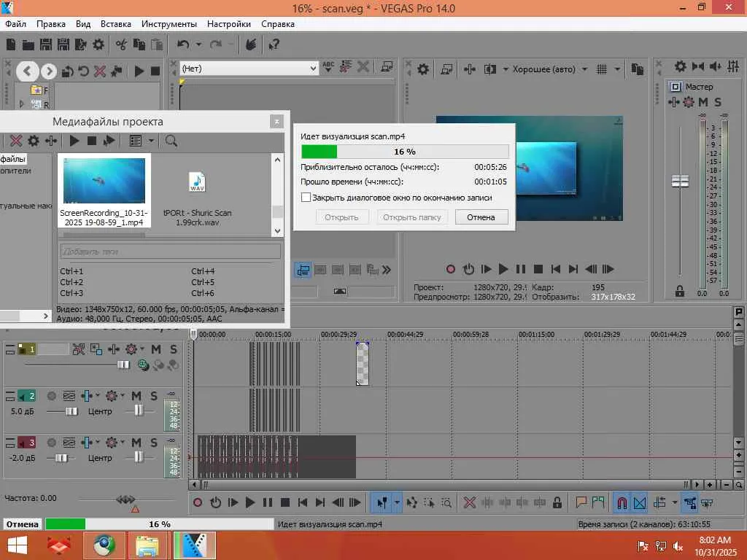Select the checkered event on video track 1
The height and width of the screenshot is (560, 747).
pos(362,363)
